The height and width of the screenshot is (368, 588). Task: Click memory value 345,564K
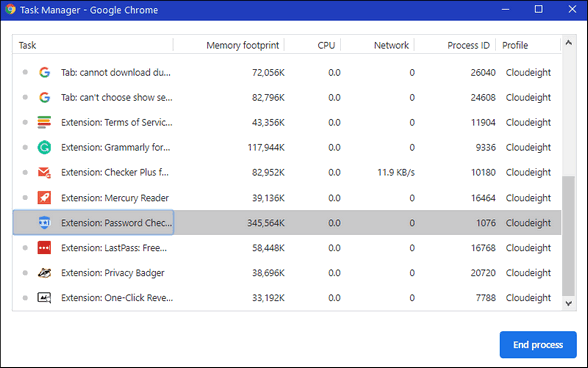click(266, 223)
